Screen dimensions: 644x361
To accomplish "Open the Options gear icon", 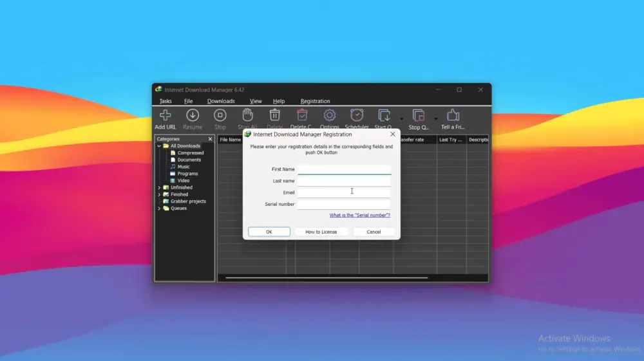I will point(329,116).
